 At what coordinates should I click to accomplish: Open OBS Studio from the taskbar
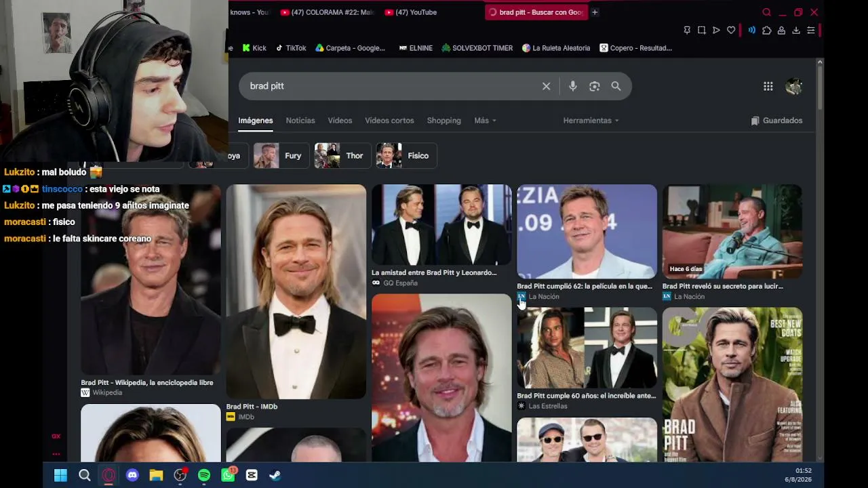pos(180,475)
